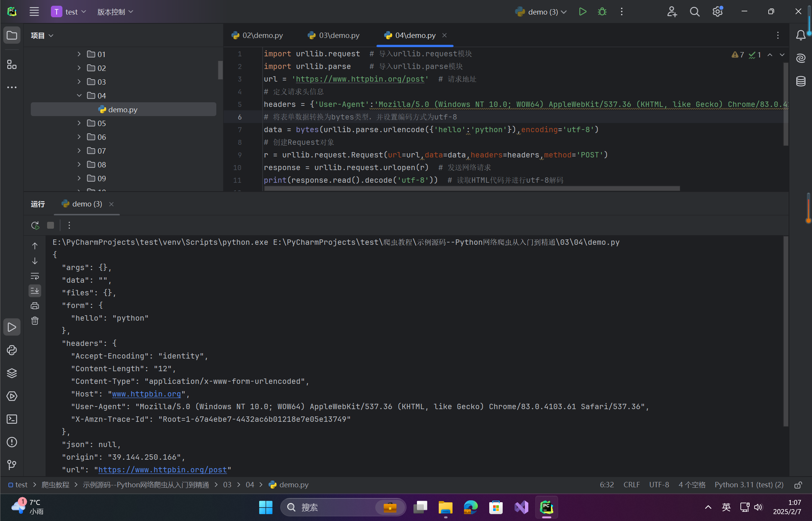This screenshot has height=521, width=812.
Task: Open the Terminal tool window
Action: tap(12, 419)
